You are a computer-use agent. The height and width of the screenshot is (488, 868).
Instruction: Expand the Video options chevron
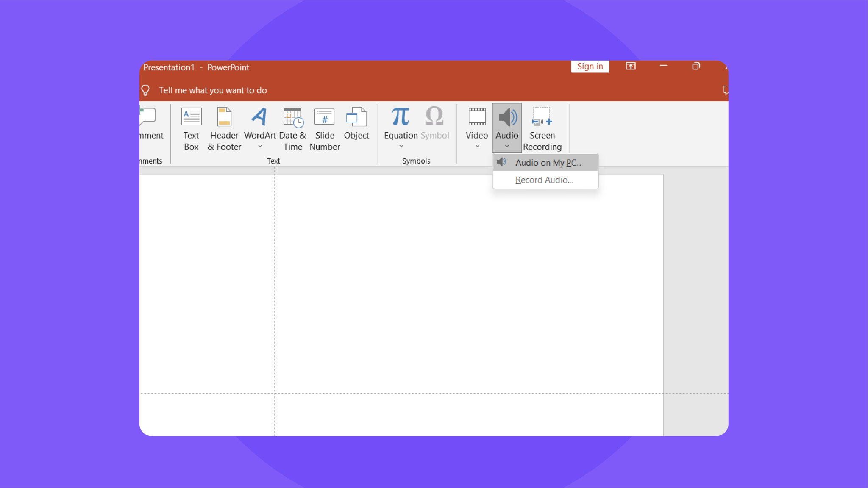476,146
